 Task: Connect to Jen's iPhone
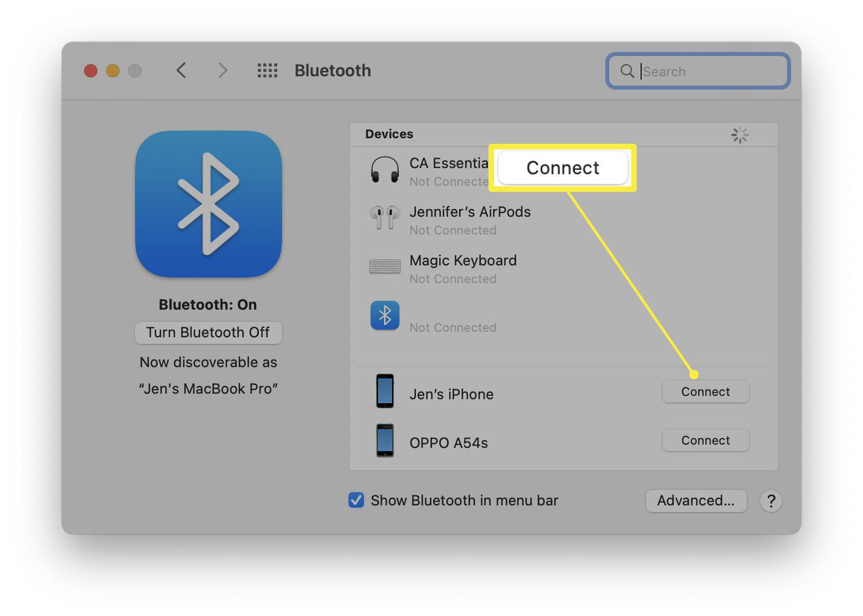point(705,392)
